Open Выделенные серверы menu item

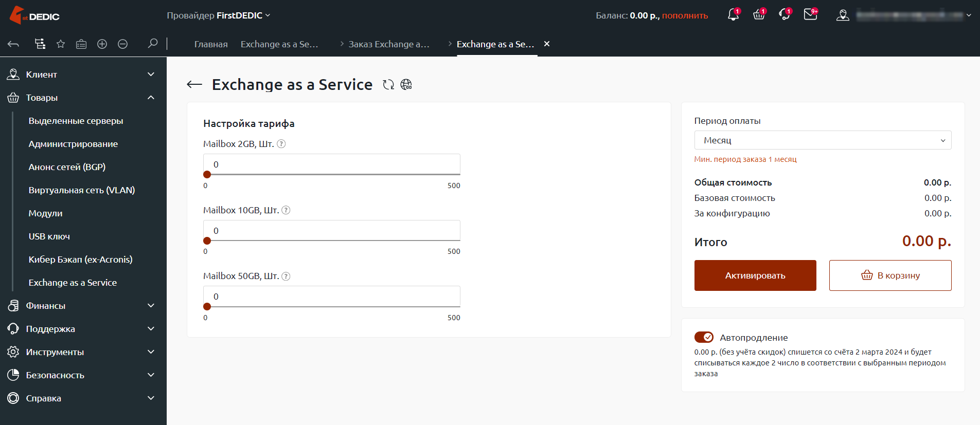click(x=76, y=121)
